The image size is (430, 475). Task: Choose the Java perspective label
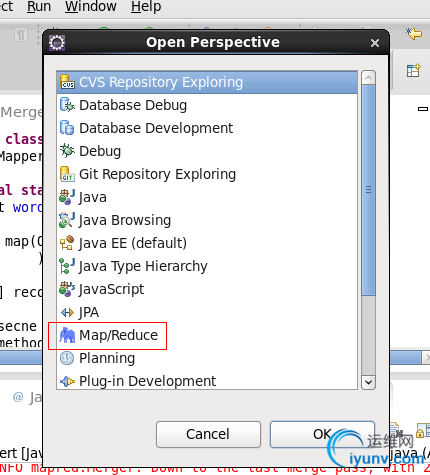click(x=93, y=197)
